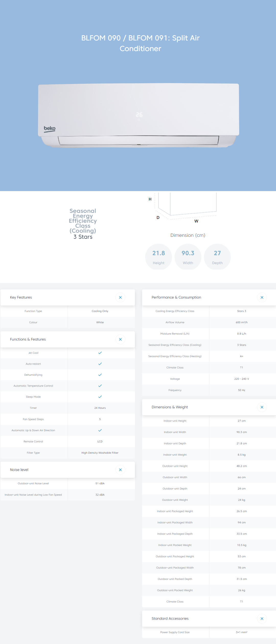Click the beko logo on the air conditioner

[x=50, y=128]
